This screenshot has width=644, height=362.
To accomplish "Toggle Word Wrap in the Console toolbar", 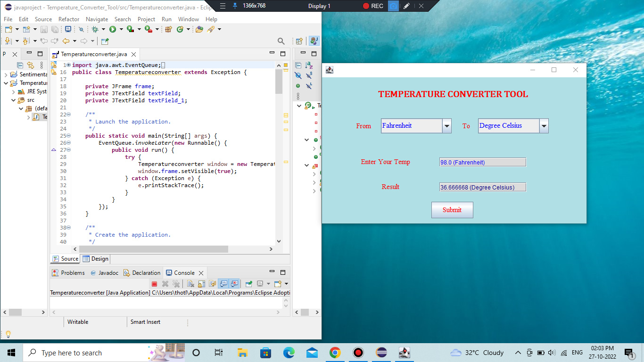I will (212, 284).
